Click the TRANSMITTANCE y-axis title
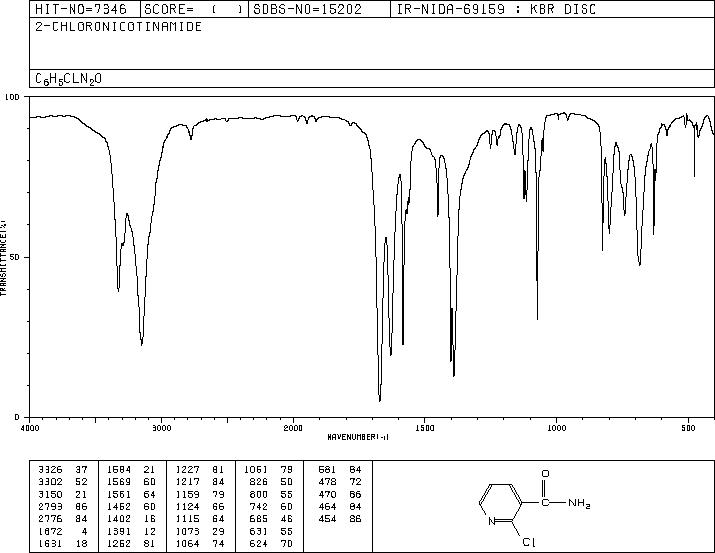This screenshot has height=553, width=715. click(4, 257)
